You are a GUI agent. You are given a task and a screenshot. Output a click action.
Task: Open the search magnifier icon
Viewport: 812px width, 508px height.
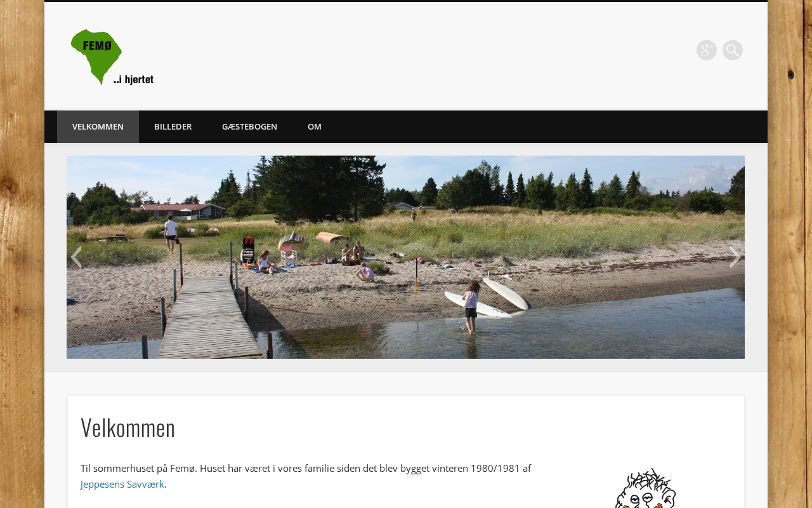[732, 50]
